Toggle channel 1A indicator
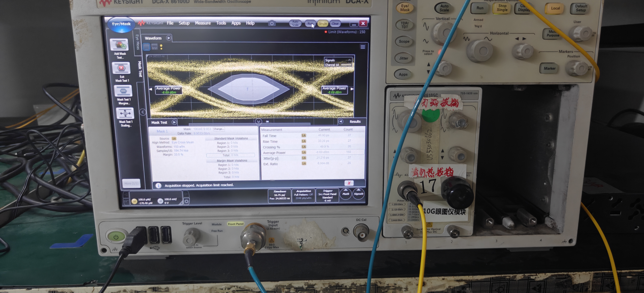The height and width of the screenshot is (293, 644). pos(134,201)
